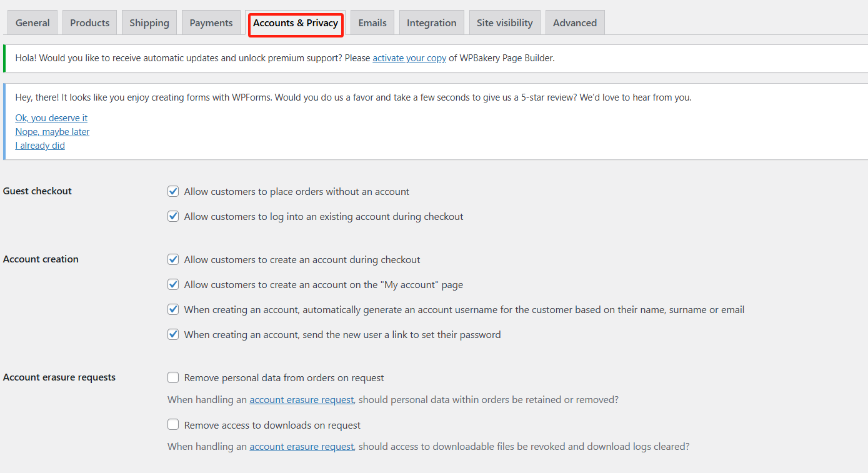Image resolution: width=868 pixels, height=473 pixels.
Task: Uncheck account creation on My account page
Action: (173, 284)
